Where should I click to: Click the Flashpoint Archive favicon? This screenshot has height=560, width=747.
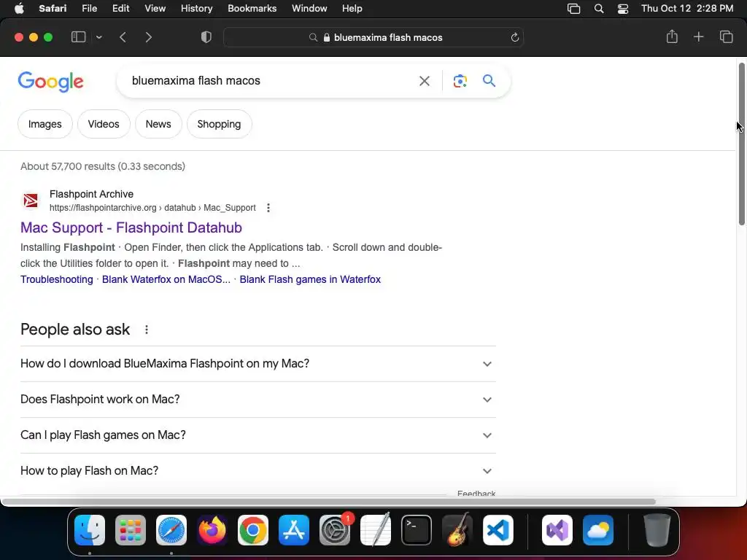coord(31,201)
